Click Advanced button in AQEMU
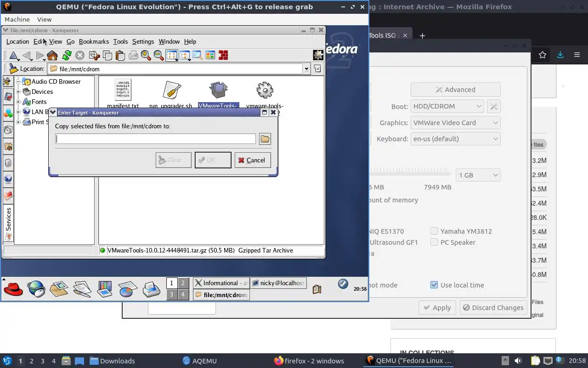 pos(455,90)
